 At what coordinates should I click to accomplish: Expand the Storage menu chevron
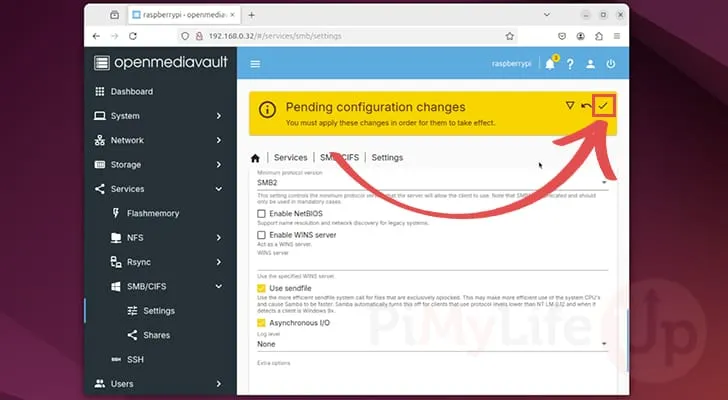point(219,164)
